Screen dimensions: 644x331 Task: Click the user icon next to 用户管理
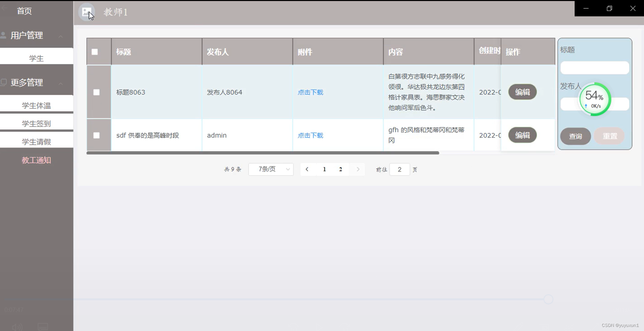click(3, 35)
